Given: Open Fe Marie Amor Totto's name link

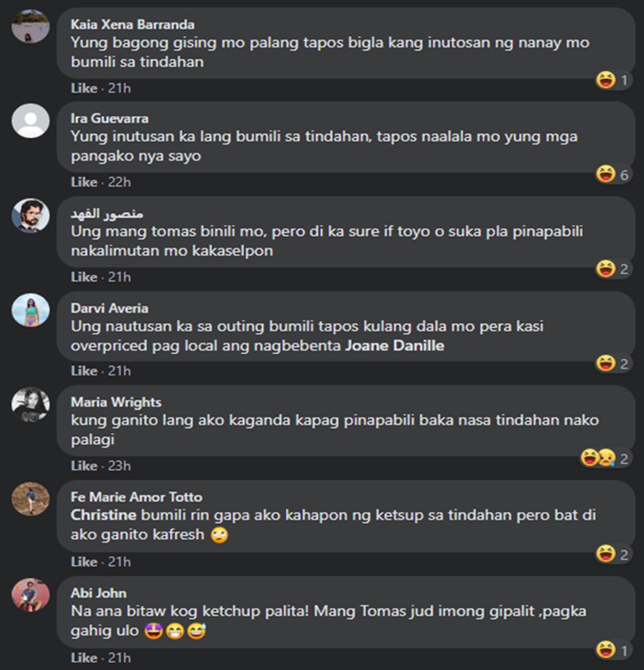Looking at the screenshot, I should (x=137, y=497).
